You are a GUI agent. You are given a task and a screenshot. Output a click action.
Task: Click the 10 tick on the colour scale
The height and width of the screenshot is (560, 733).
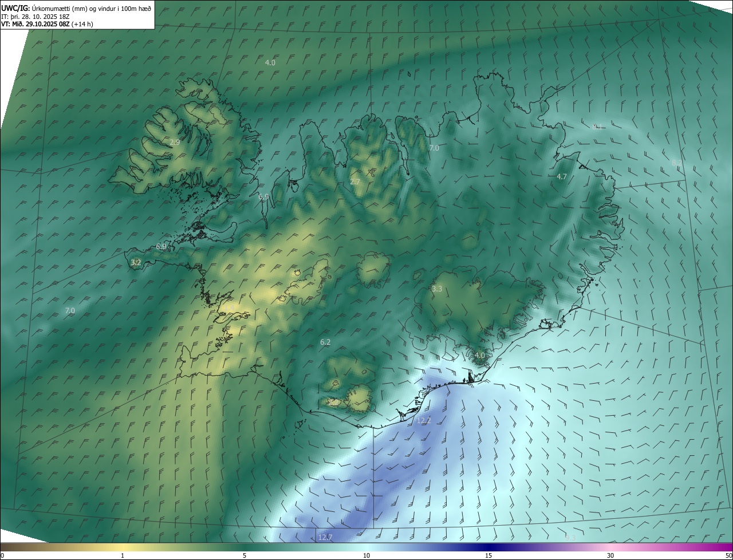(x=366, y=556)
